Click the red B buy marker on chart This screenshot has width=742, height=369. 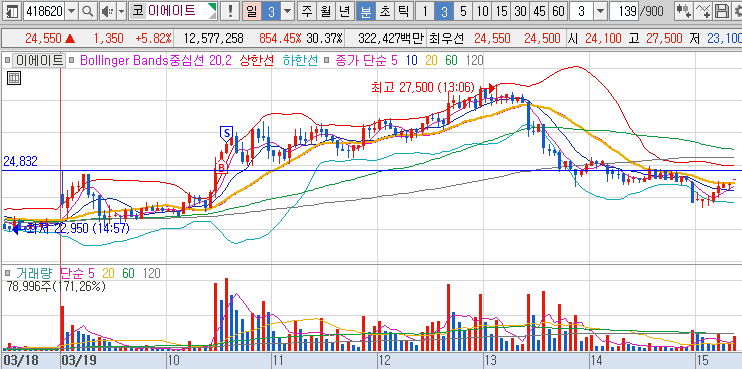[221, 167]
